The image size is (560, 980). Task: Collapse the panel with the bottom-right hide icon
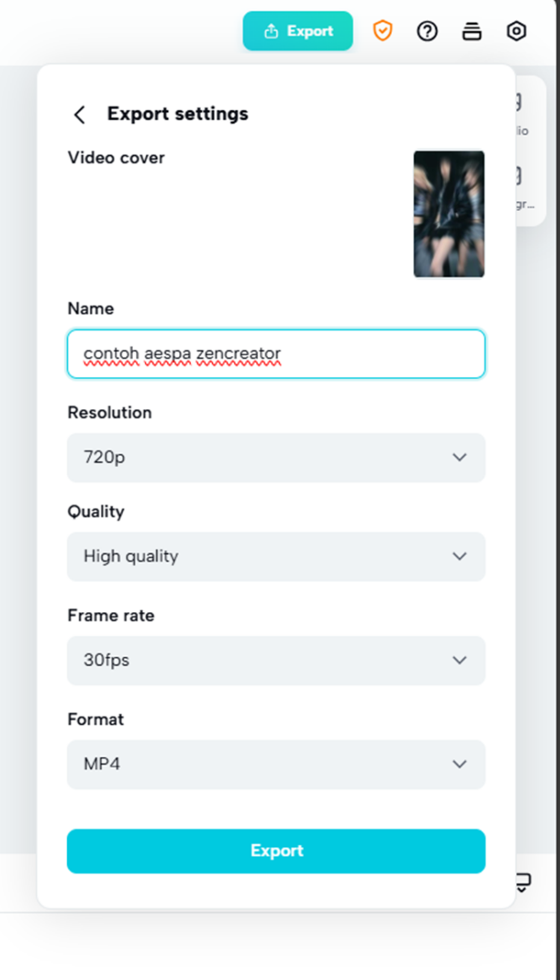point(522,881)
